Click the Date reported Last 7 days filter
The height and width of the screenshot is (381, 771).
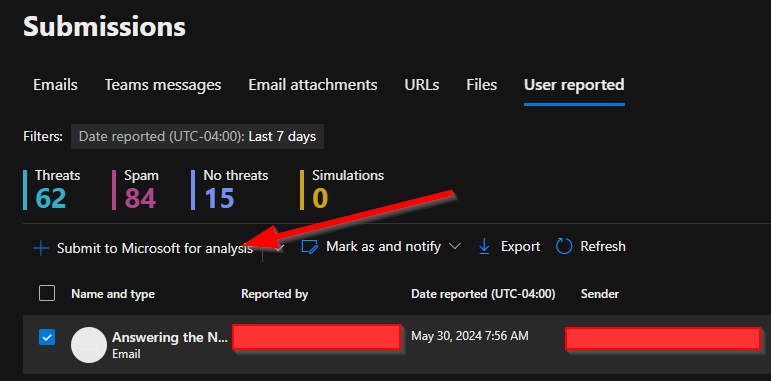point(197,137)
